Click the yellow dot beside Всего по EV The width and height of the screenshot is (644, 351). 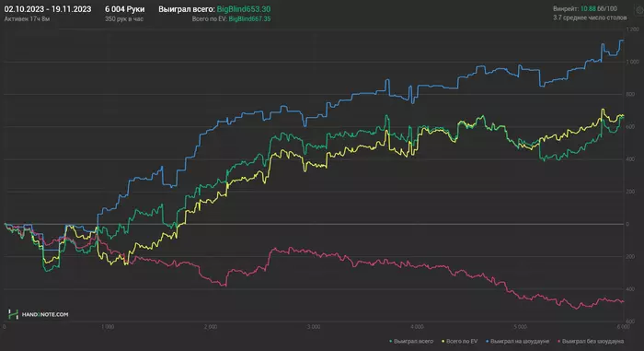[443, 341]
